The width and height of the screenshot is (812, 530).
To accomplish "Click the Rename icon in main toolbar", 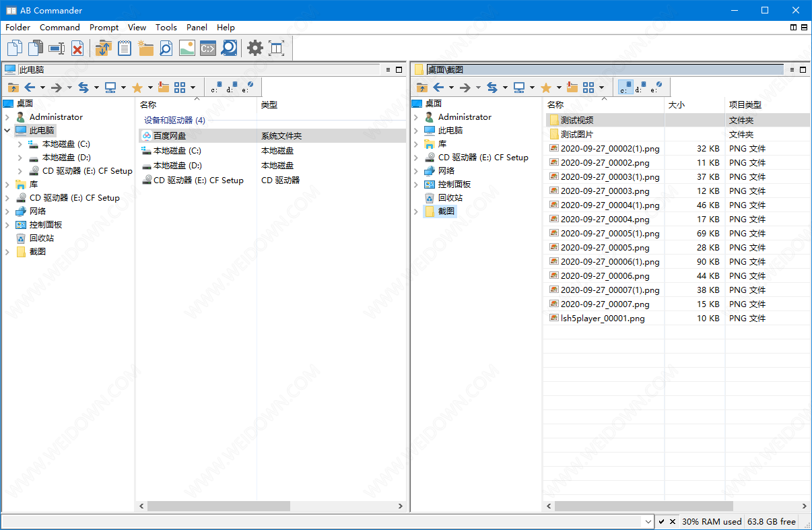I will pos(57,48).
